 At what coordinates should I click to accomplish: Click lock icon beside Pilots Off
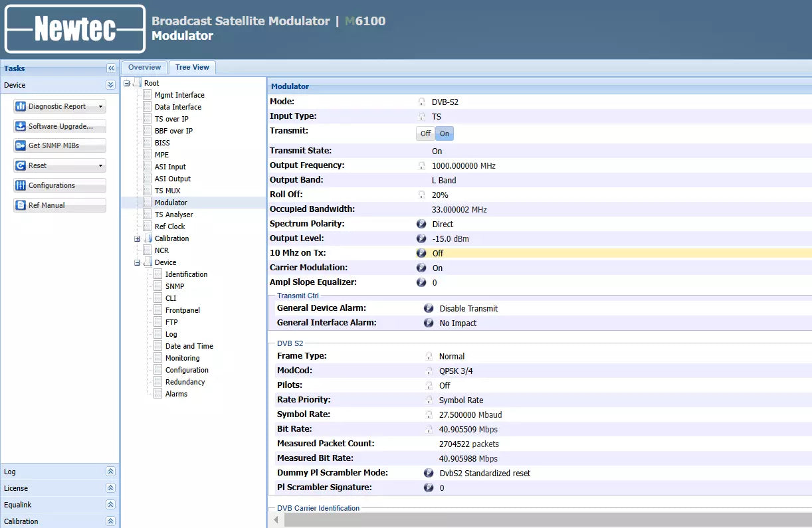click(429, 385)
